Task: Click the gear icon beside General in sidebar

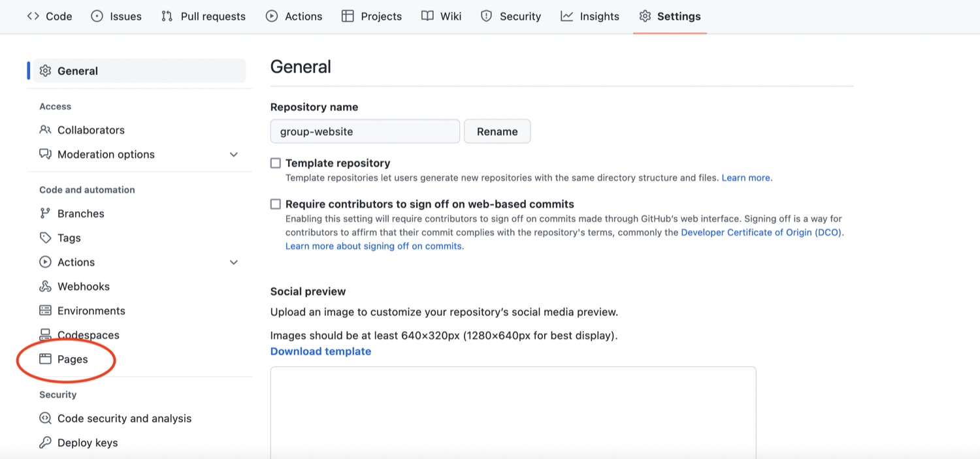Action: pos(45,71)
